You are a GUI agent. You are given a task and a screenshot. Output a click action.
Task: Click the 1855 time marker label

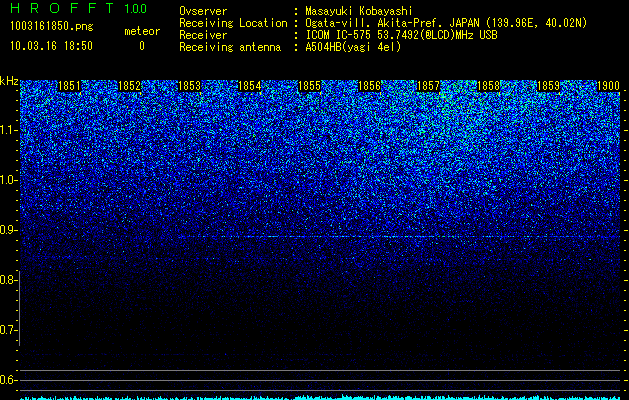[309, 86]
